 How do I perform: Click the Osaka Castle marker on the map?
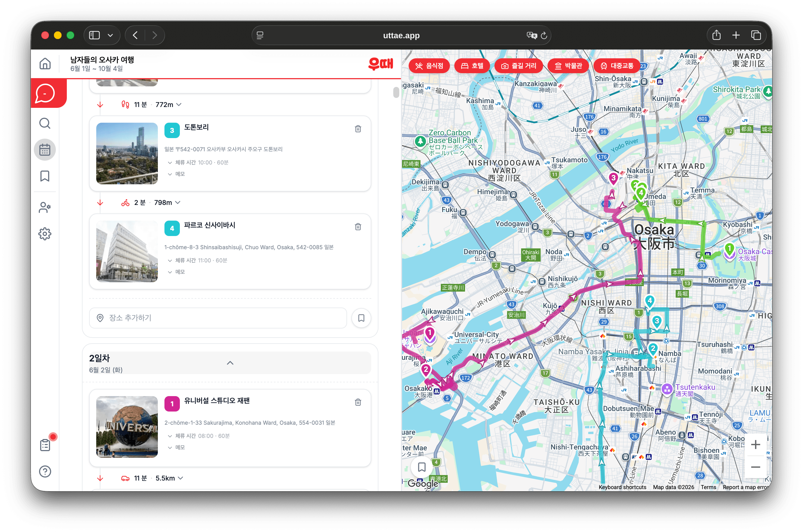[729, 252]
